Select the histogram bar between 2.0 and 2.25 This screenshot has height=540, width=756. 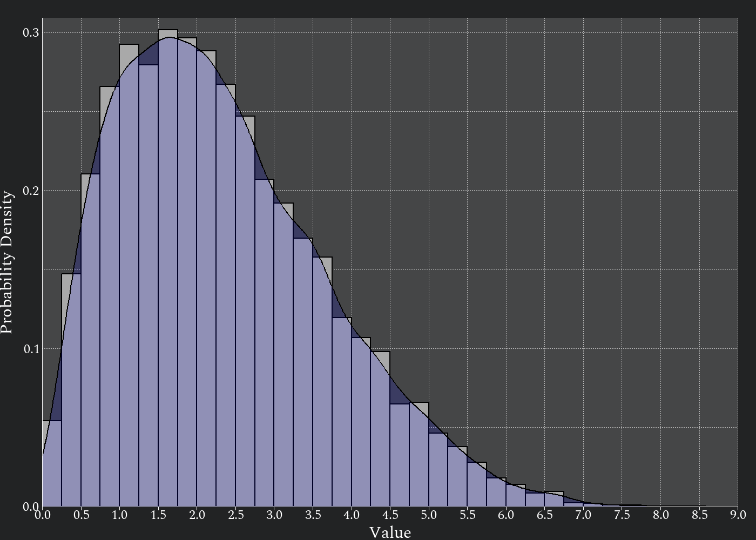tap(206, 279)
